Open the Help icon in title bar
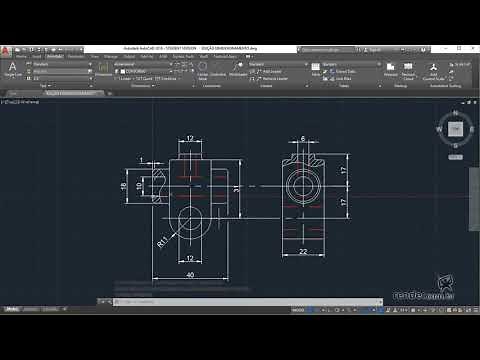480x360 pixels. tap(423, 50)
